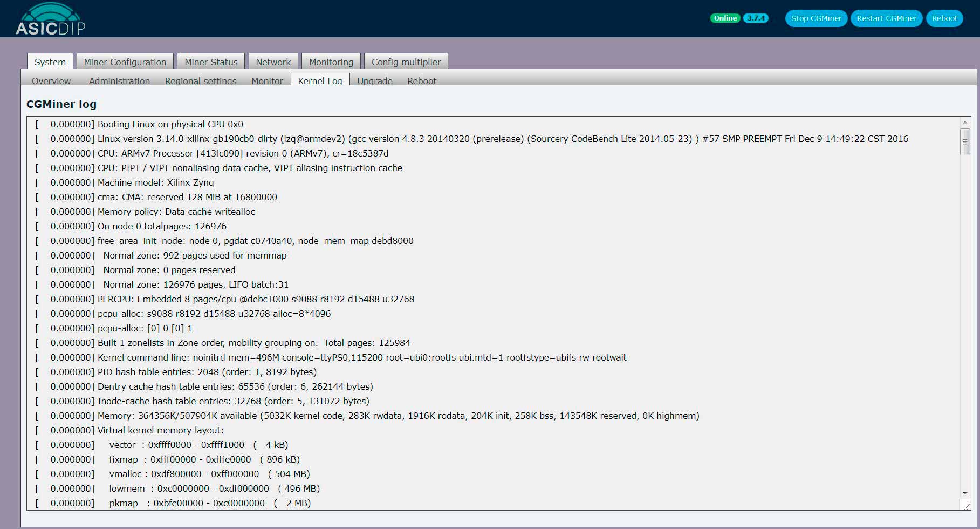Click the 'Kernel command line' log entry

pyautogui.click(x=331, y=357)
